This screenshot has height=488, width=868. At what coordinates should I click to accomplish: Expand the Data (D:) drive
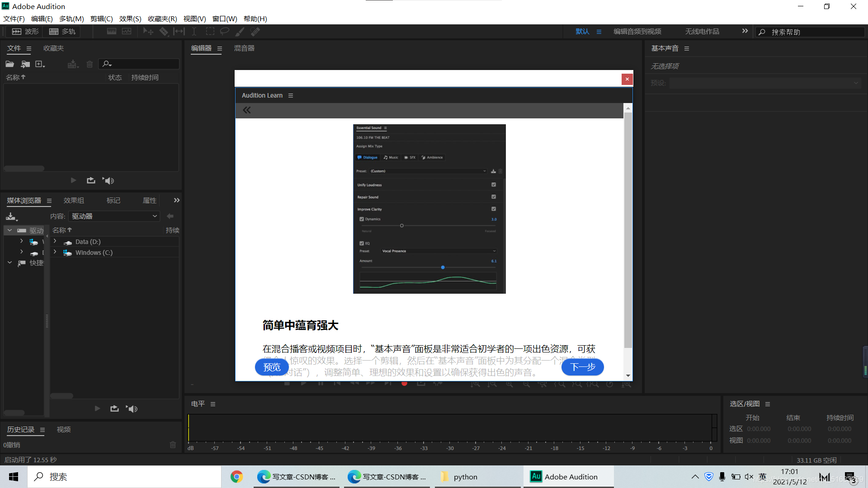[55, 241]
